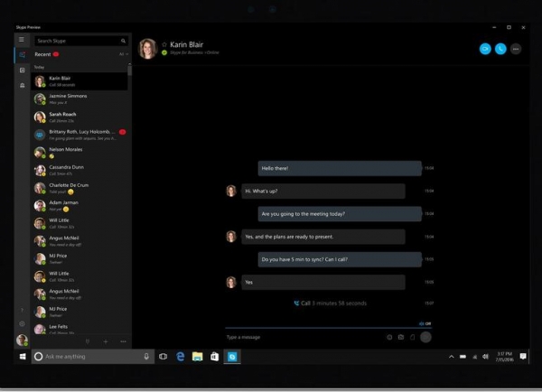Attach a file using the document icon
Screen dimensions: 542x392
tap(413, 337)
